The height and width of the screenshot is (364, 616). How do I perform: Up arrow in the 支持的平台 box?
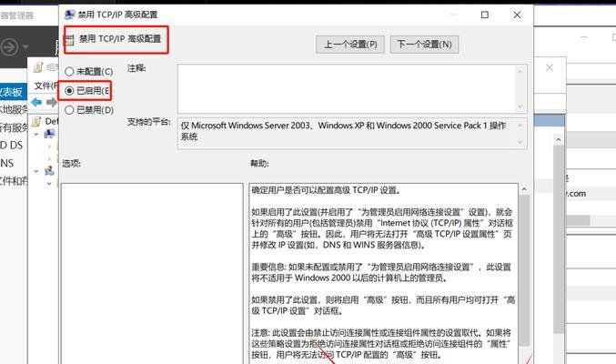pyautogui.click(x=520, y=126)
